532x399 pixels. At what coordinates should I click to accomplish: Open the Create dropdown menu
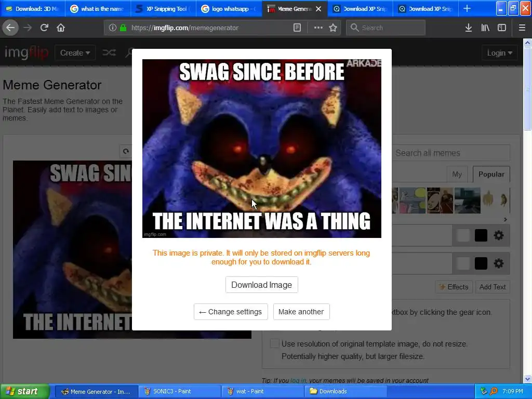pyautogui.click(x=75, y=53)
